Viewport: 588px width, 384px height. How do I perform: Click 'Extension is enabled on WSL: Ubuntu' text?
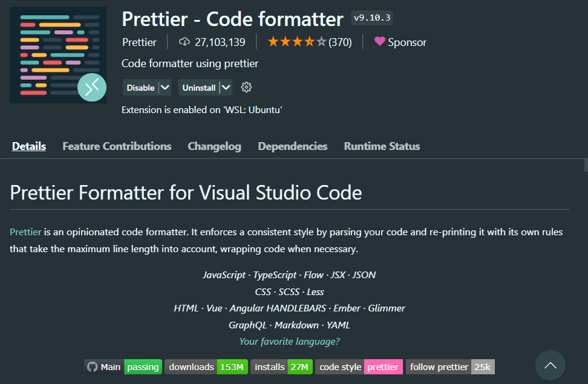[202, 109]
